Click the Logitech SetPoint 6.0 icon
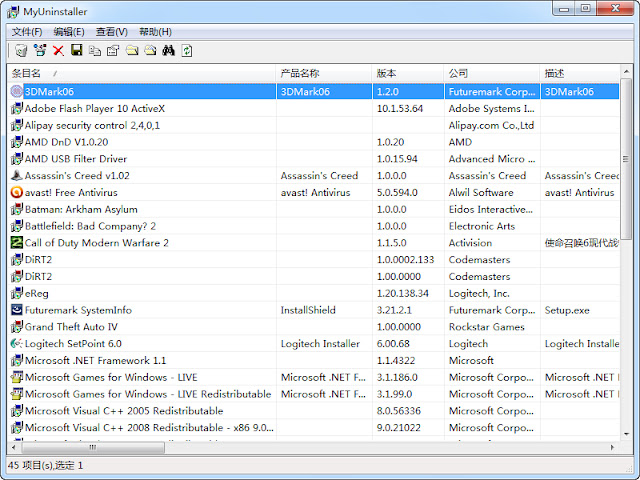Viewport: 640px width, 480px height. coord(17,344)
